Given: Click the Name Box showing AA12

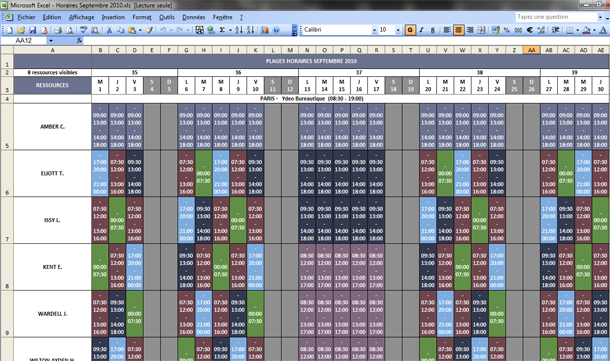Looking at the screenshot, I should coord(24,40).
